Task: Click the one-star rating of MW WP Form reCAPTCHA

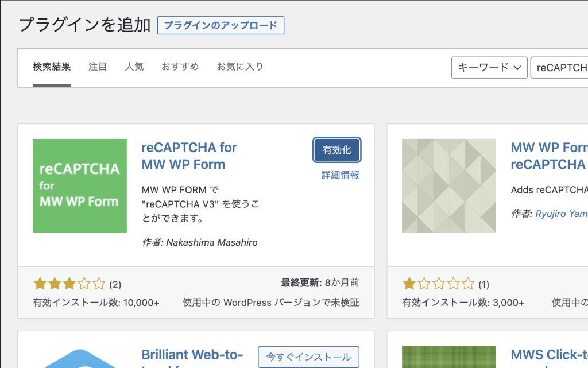Action: pos(438,284)
